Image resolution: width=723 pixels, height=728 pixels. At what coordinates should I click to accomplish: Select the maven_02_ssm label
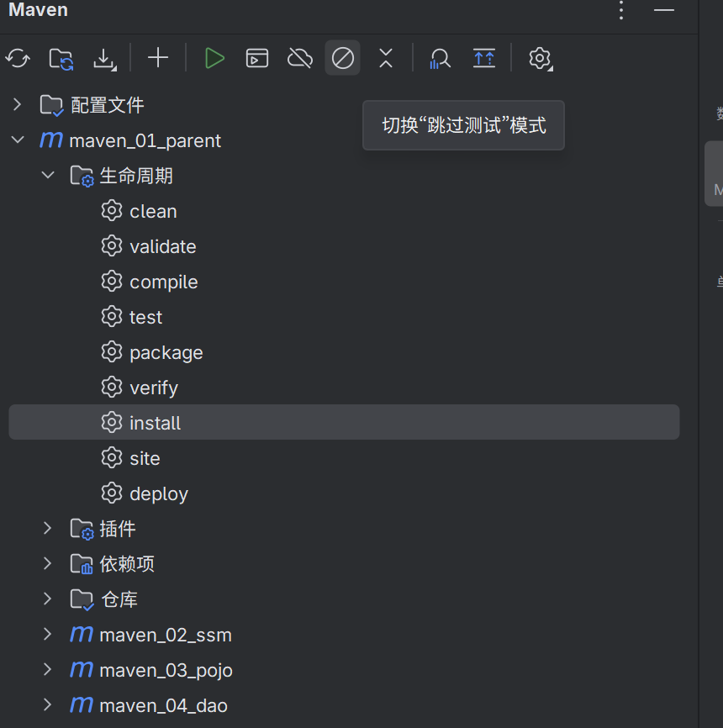166,635
